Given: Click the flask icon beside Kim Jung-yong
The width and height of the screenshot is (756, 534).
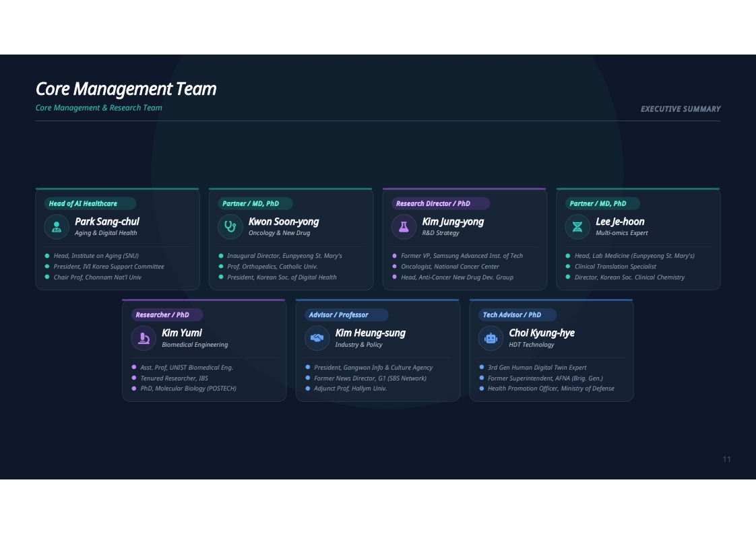Looking at the screenshot, I should click(x=404, y=226).
